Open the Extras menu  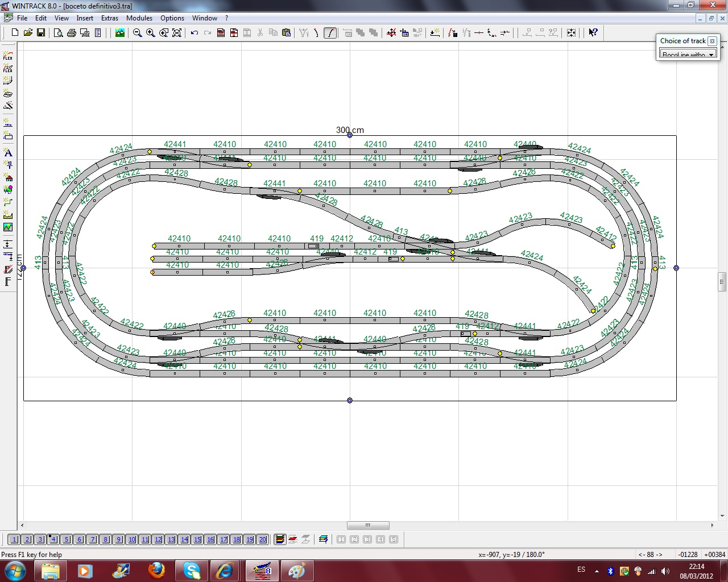(110, 18)
